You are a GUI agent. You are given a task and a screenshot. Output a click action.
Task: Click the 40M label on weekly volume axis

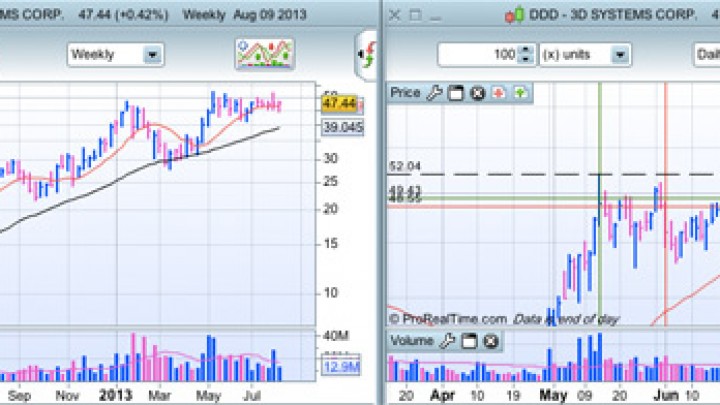336,336
